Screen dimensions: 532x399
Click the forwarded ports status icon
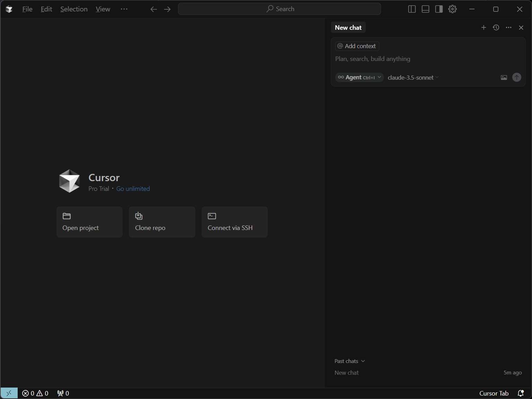pyautogui.click(x=63, y=393)
